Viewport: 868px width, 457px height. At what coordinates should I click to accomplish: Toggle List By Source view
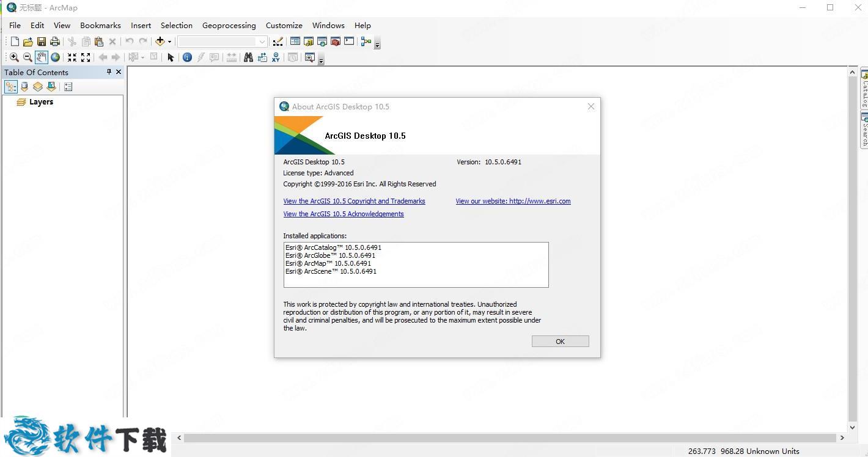click(x=24, y=87)
